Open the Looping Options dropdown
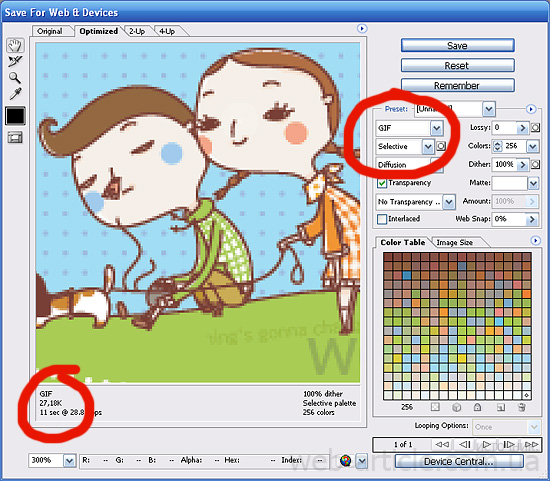 click(534, 427)
